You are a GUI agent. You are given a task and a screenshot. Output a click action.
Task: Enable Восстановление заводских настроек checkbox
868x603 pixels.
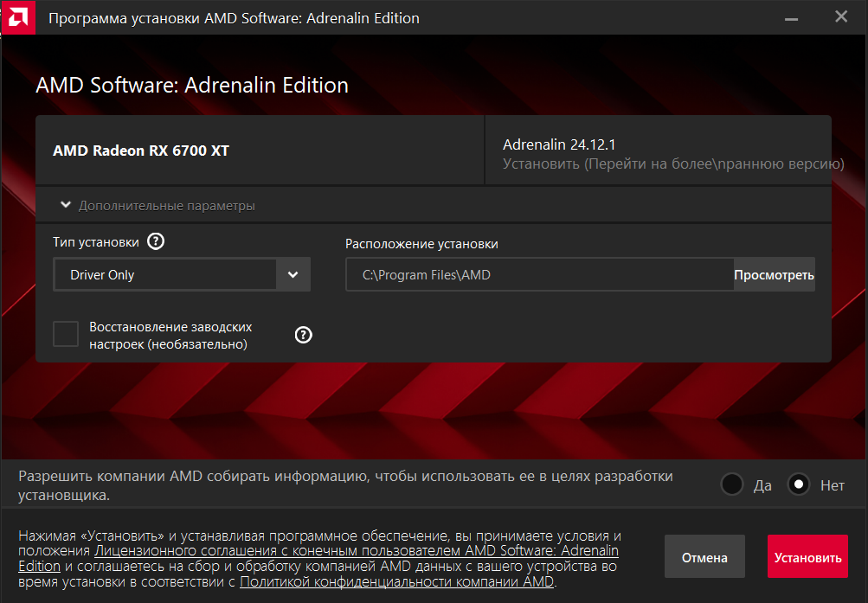click(65, 334)
